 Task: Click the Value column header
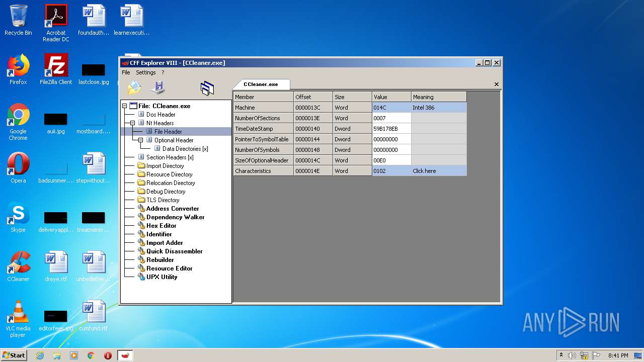pos(391,97)
